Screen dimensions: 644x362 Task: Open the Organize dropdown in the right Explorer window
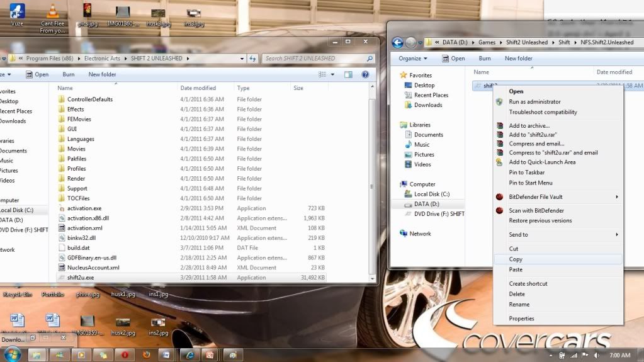[x=413, y=59]
